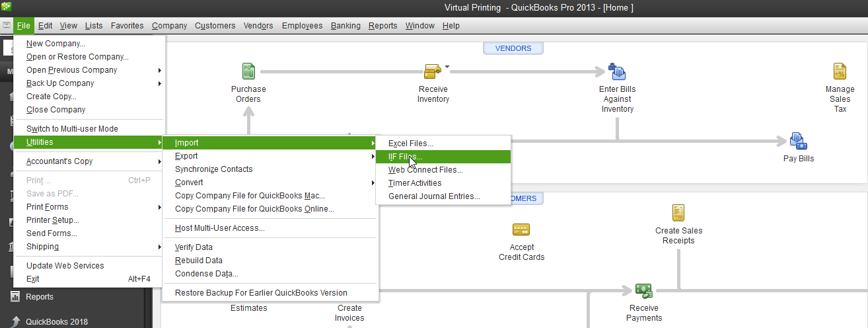Screen dimensions: 868x328
Task: Select Restore Backup For Earlier QuickBooks Version
Action: point(270,293)
